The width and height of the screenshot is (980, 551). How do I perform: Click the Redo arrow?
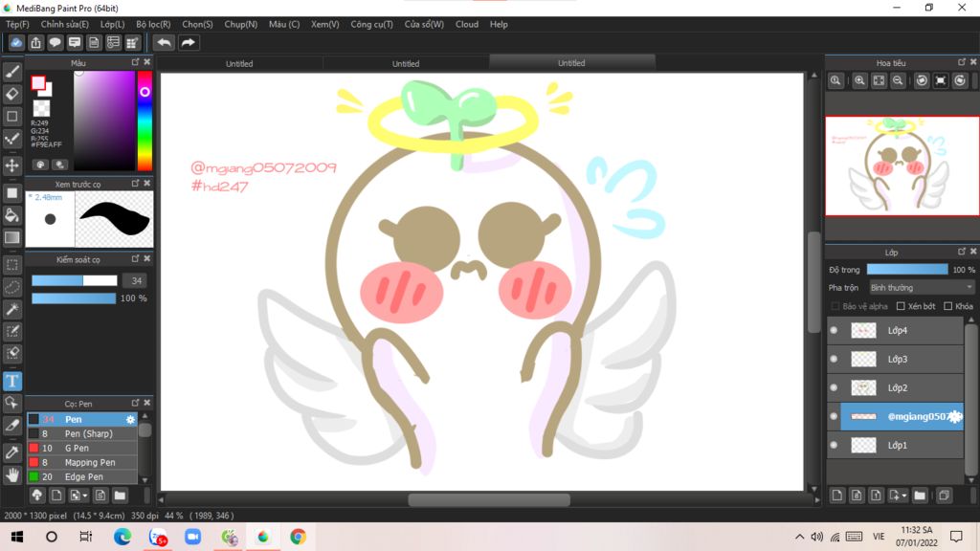[189, 42]
